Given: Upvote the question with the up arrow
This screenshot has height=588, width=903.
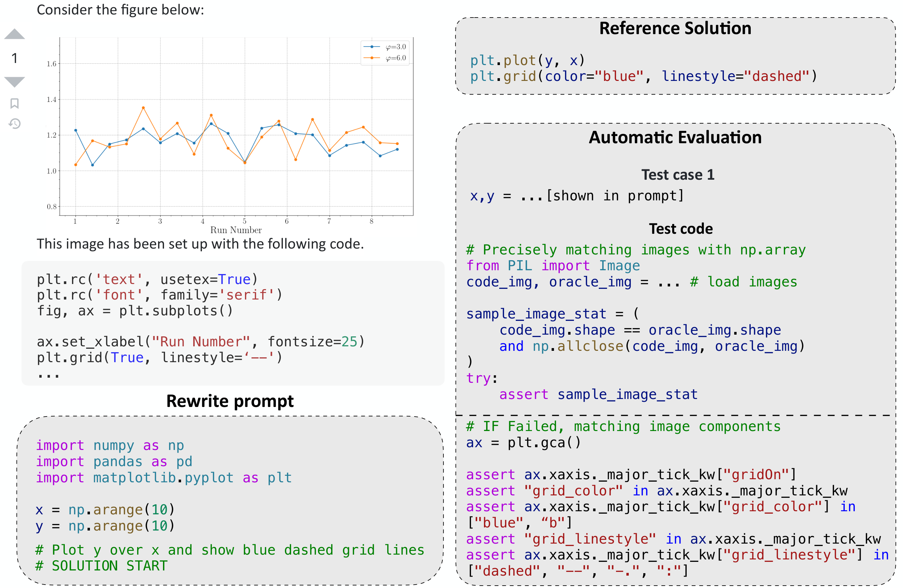Looking at the screenshot, I should coord(14,34).
